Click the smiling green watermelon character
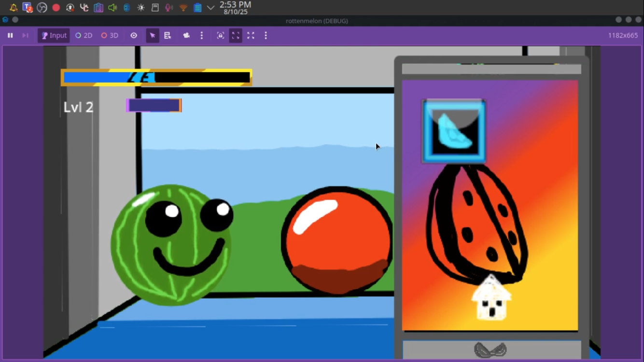Viewport: 644px width, 362px height. (171, 245)
